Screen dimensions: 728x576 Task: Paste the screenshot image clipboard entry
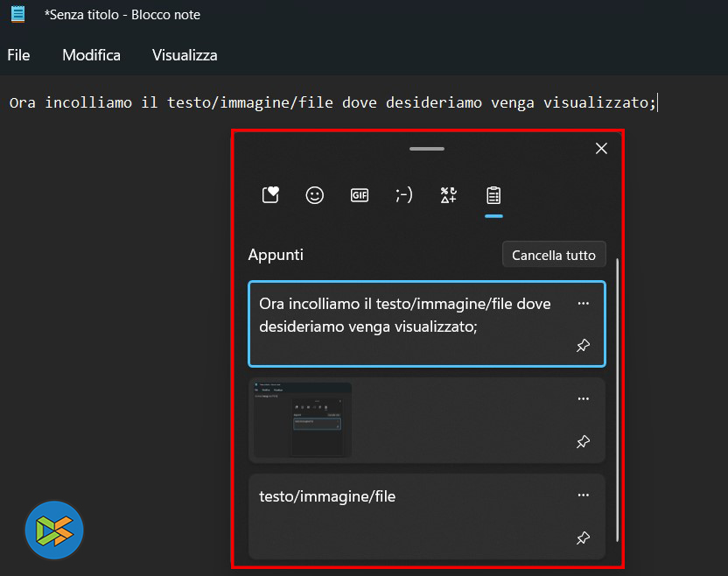point(427,420)
